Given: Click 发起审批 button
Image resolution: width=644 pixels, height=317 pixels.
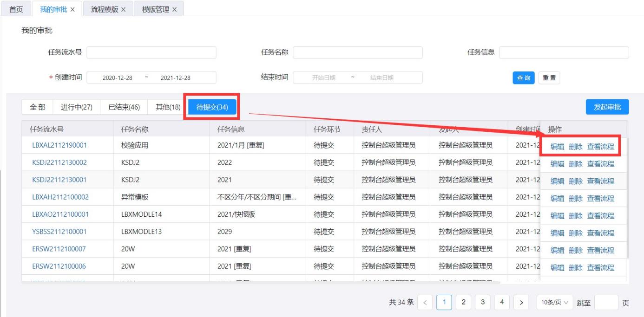Looking at the screenshot, I should (607, 107).
